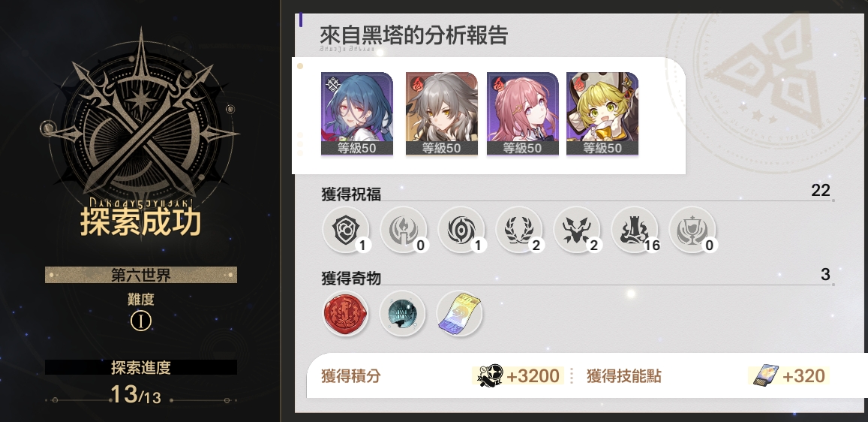This screenshot has width=868, height=422.
Task: Click the Preservation path blessing icon
Action: (x=346, y=230)
